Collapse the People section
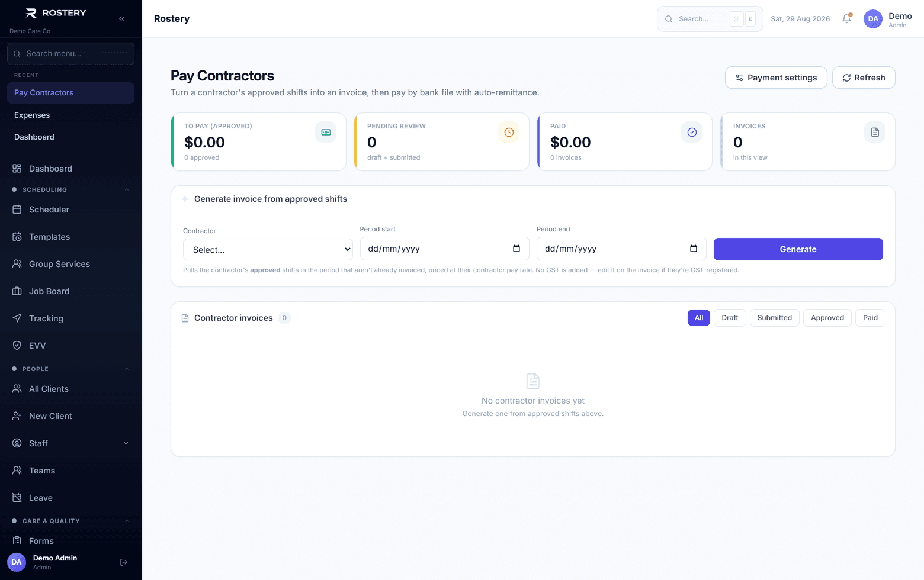 pos(71,369)
